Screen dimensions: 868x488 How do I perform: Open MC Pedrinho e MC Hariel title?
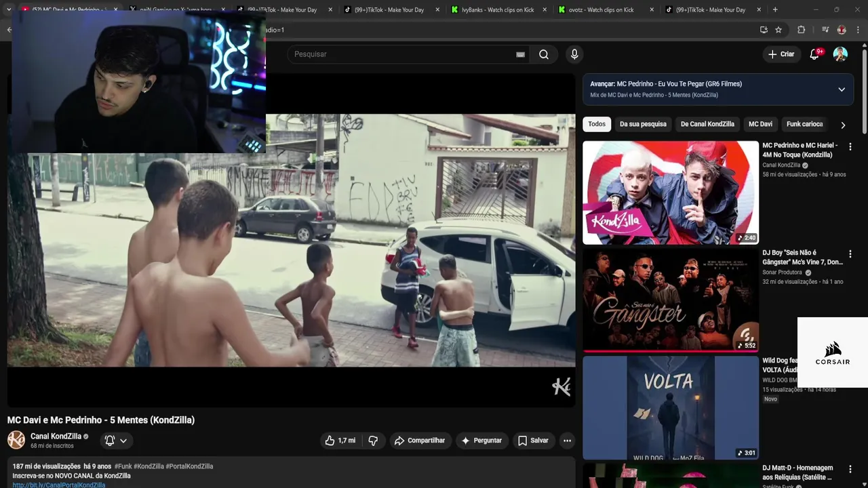(800, 150)
